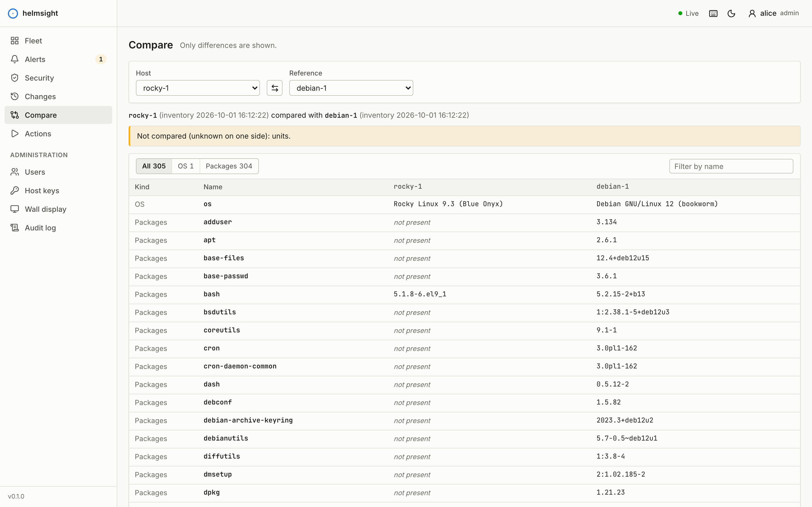The image size is (812, 507).
Task: Switch to the OS 1 tab
Action: coord(186,166)
